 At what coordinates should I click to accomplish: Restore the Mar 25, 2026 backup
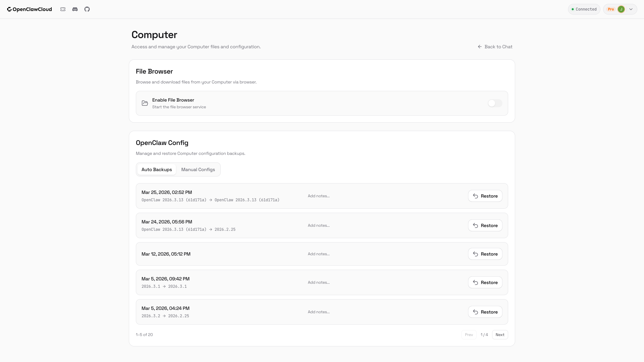pyautogui.click(x=485, y=196)
